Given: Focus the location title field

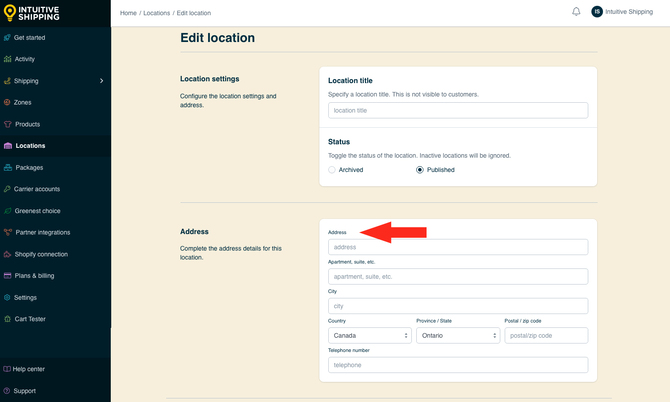Looking at the screenshot, I should click(x=458, y=110).
